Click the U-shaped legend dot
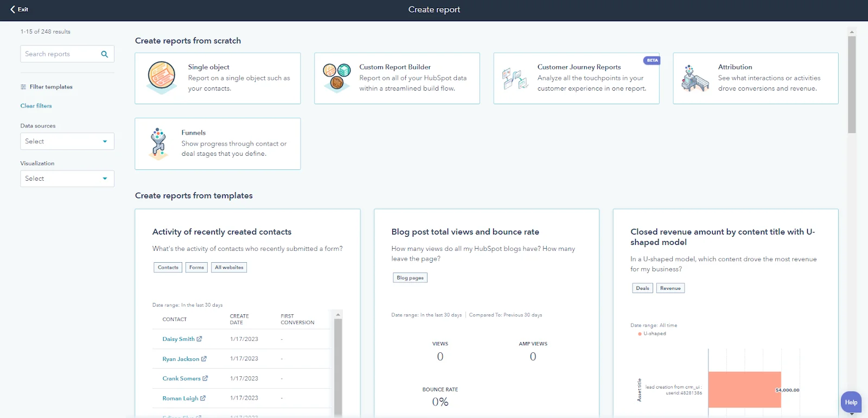868x418 pixels. [640, 334]
